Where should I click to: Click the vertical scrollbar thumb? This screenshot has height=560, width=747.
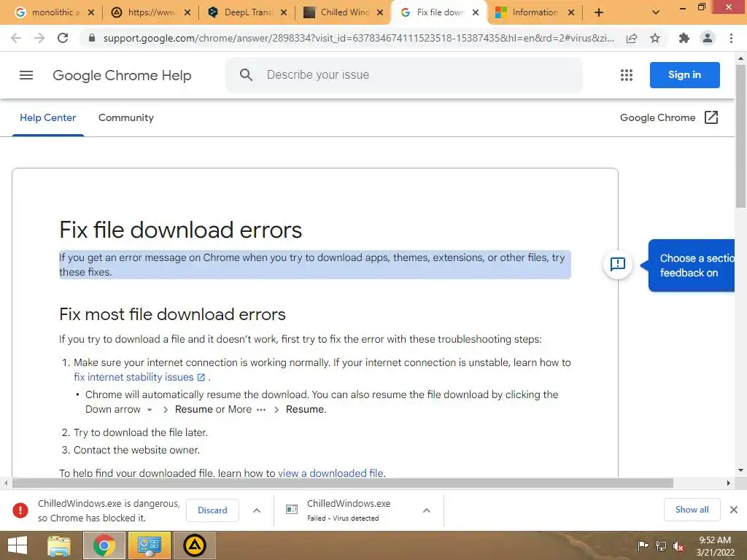point(740,136)
